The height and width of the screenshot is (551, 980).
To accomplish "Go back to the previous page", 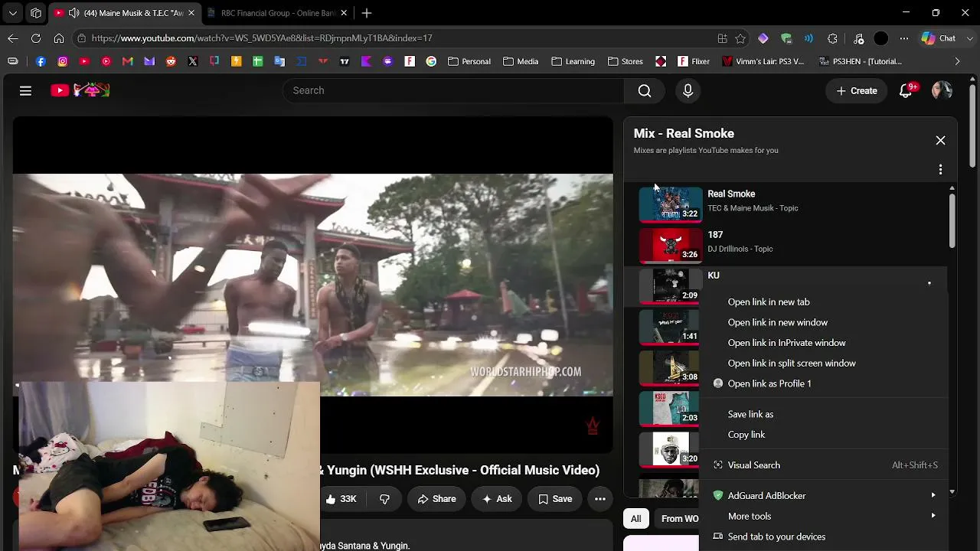I will tap(13, 37).
